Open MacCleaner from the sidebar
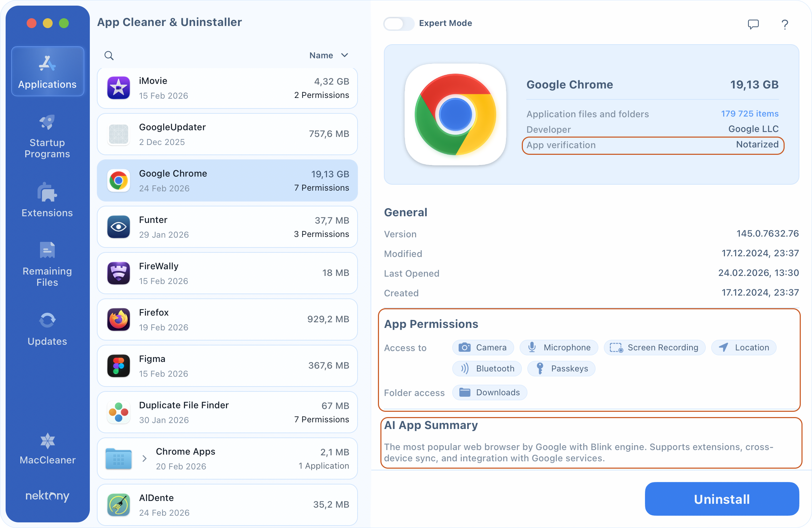The width and height of the screenshot is (812, 528). [x=47, y=449]
